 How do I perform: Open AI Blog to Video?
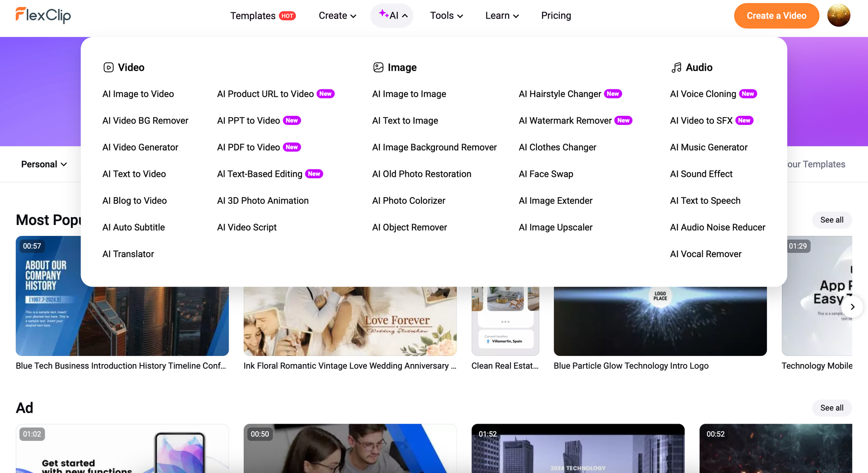135,201
